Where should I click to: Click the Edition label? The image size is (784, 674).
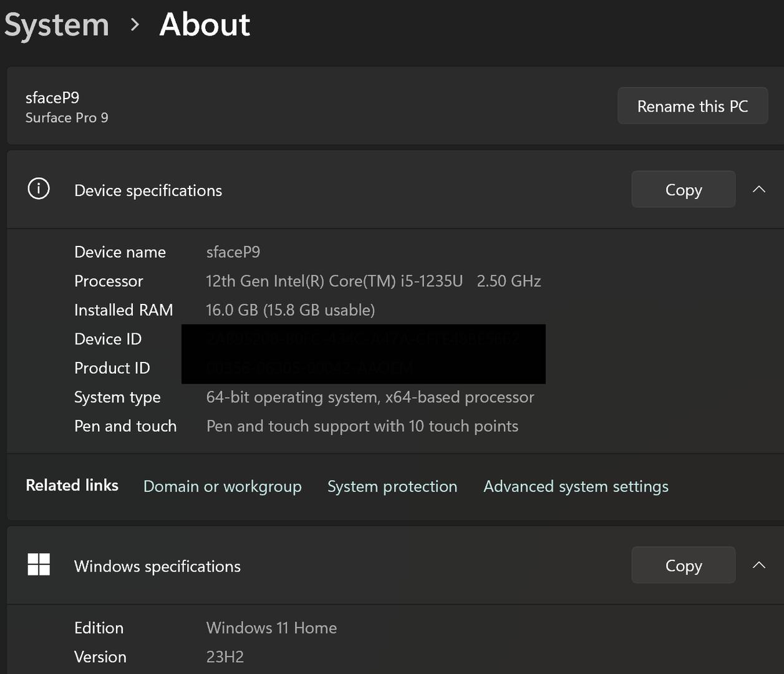(x=99, y=627)
